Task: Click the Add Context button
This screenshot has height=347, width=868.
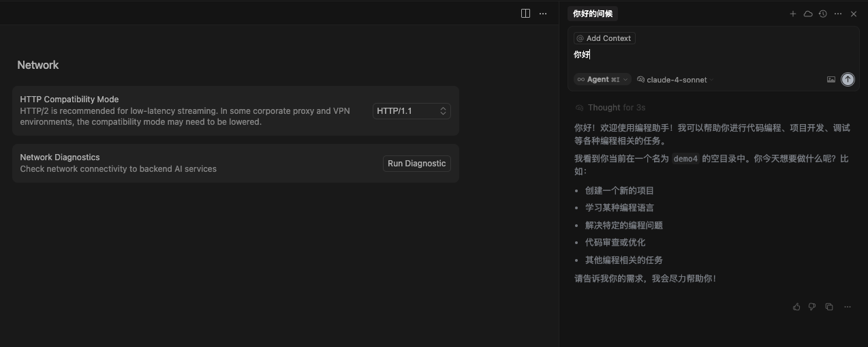Action: (604, 38)
